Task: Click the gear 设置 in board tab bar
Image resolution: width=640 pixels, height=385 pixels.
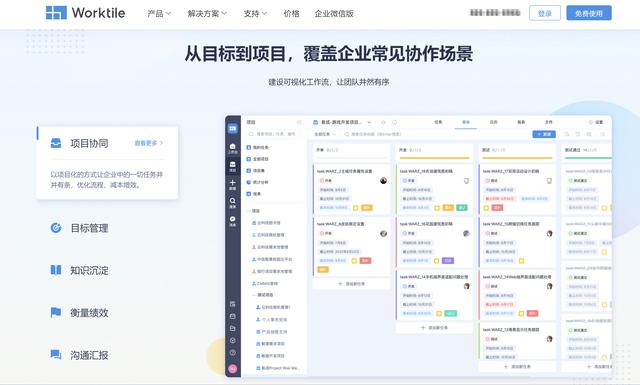Action: click(x=596, y=122)
